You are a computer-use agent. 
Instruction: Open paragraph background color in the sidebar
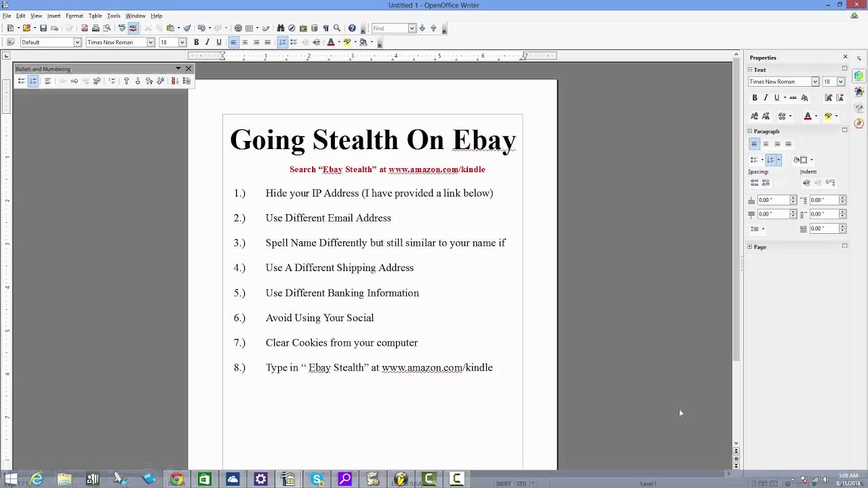(x=803, y=160)
